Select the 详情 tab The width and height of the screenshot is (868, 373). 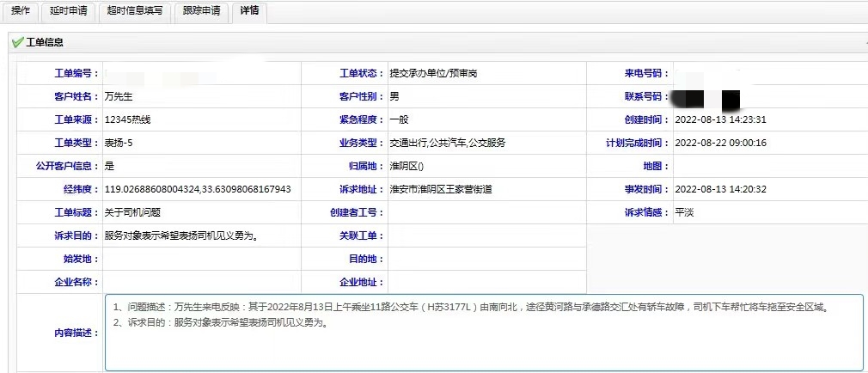(249, 10)
